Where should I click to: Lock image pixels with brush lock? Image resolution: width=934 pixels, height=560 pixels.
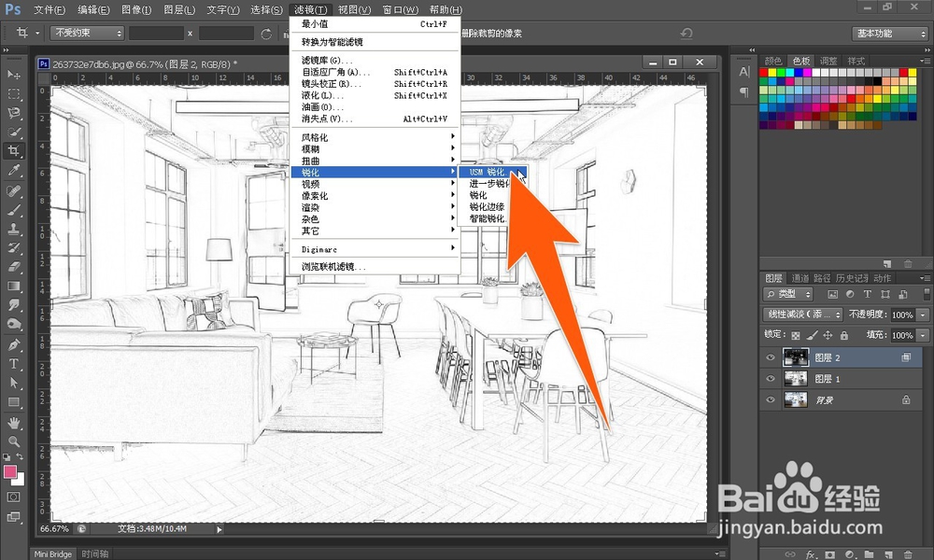coord(812,335)
